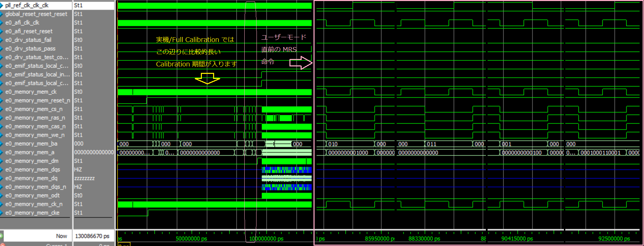Click the icon next to e0_memory_mem_odt
This screenshot has height=246, width=644.
tap(2, 196)
